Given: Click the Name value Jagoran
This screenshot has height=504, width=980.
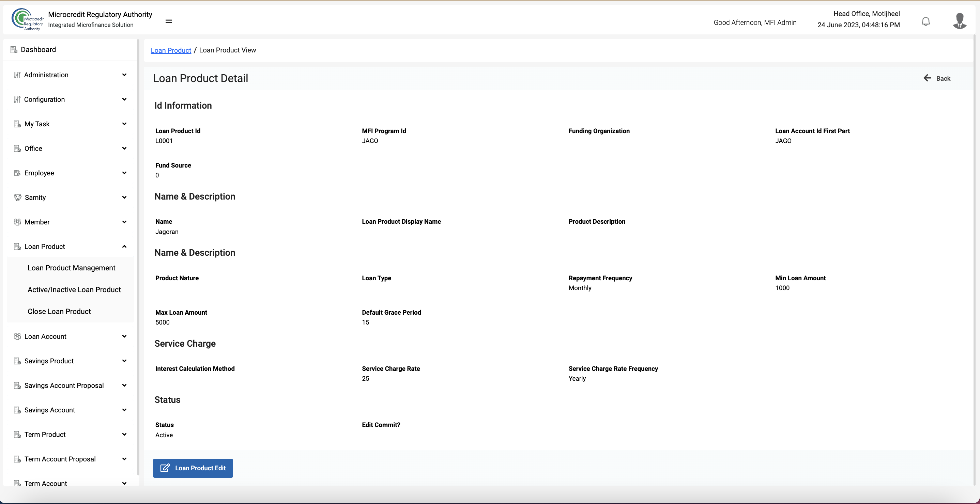Looking at the screenshot, I should (x=167, y=232).
